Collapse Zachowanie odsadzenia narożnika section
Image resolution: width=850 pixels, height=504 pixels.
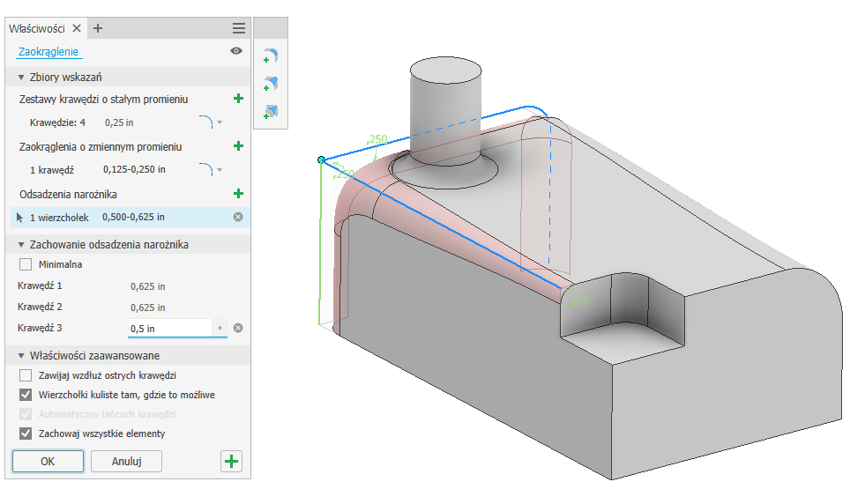[21, 245]
